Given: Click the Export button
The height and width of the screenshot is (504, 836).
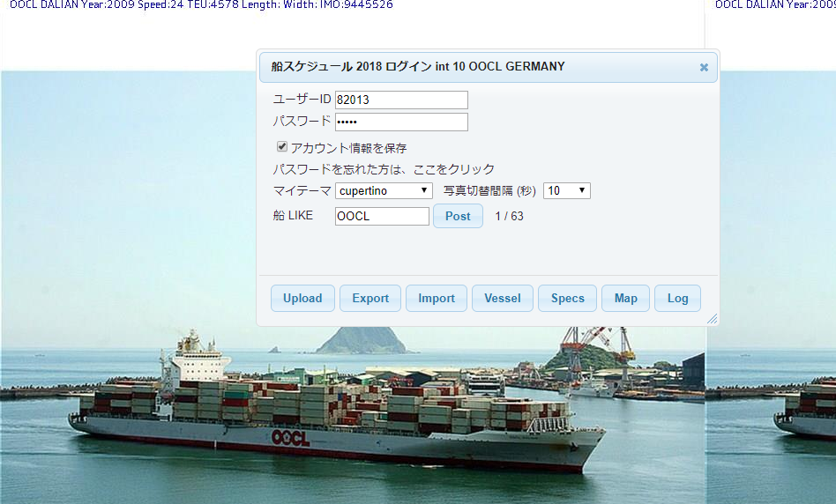Looking at the screenshot, I should point(370,299).
